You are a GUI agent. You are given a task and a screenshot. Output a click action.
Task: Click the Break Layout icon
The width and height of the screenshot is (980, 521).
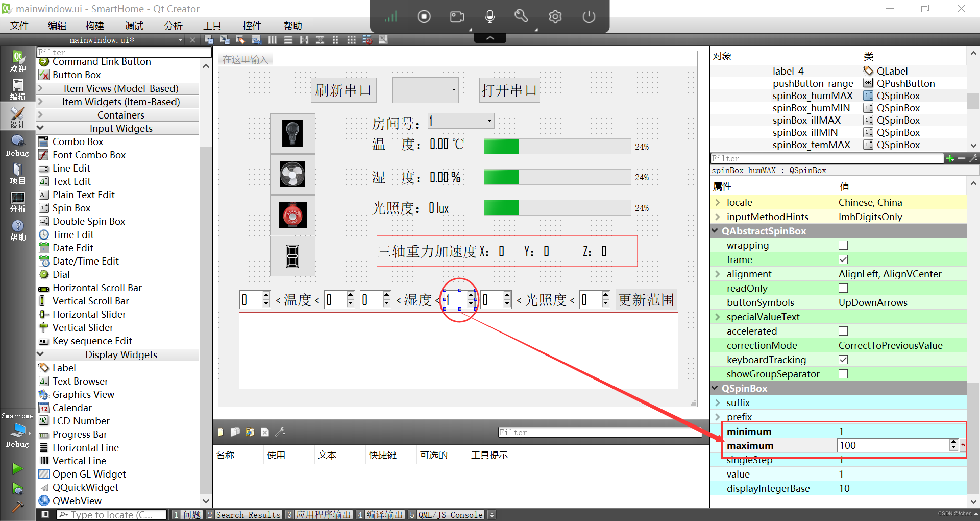(367, 40)
